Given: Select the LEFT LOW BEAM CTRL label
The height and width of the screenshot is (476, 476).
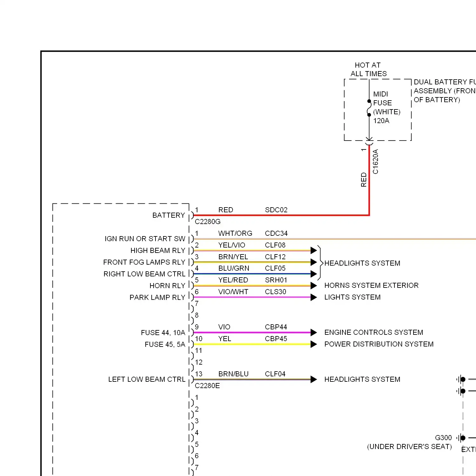Looking at the screenshot, I should coord(147,379).
